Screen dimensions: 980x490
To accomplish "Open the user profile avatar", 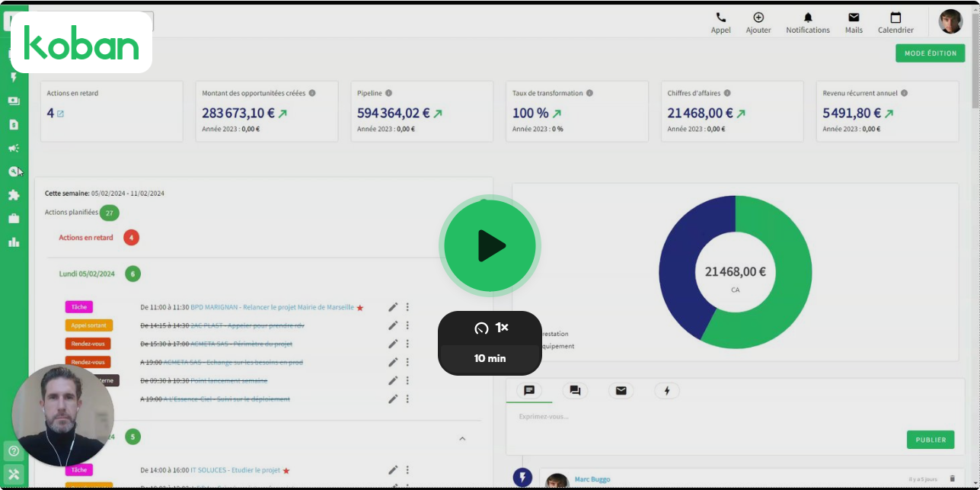I will 950,21.
